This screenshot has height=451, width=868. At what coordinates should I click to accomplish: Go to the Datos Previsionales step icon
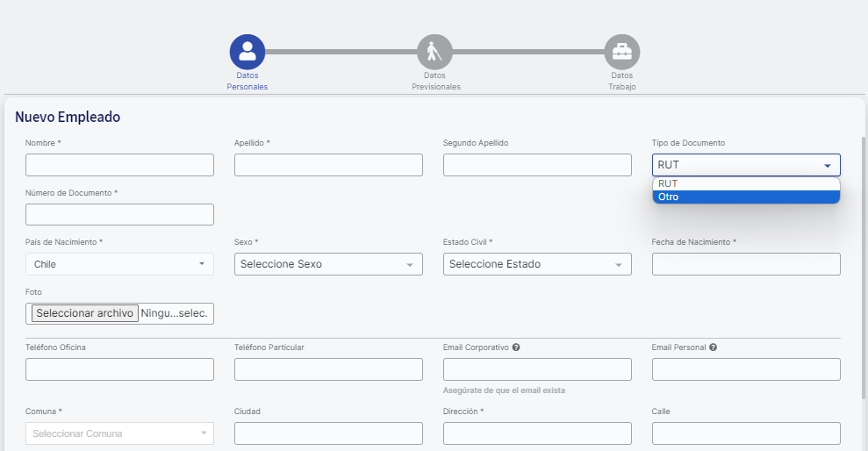click(x=434, y=52)
